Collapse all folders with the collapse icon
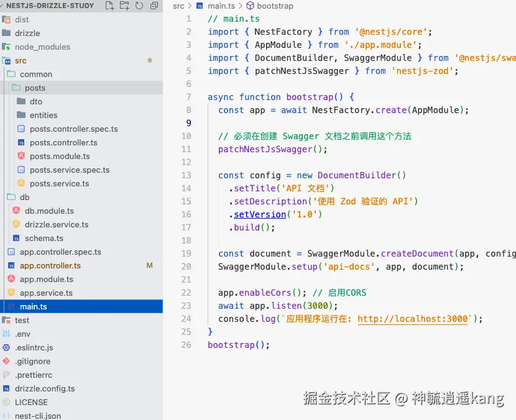This screenshot has height=420, width=516. [154, 6]
